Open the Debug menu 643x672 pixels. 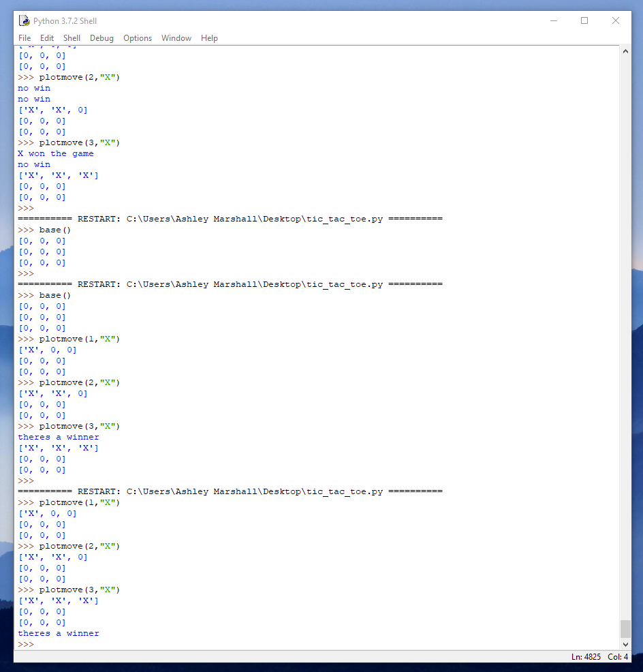[x=101, y=38]
